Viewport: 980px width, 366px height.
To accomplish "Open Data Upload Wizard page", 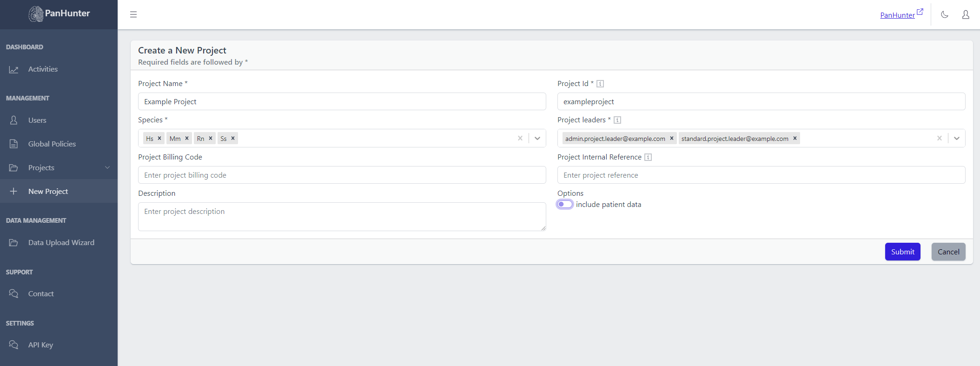I will tap(61, 243).
